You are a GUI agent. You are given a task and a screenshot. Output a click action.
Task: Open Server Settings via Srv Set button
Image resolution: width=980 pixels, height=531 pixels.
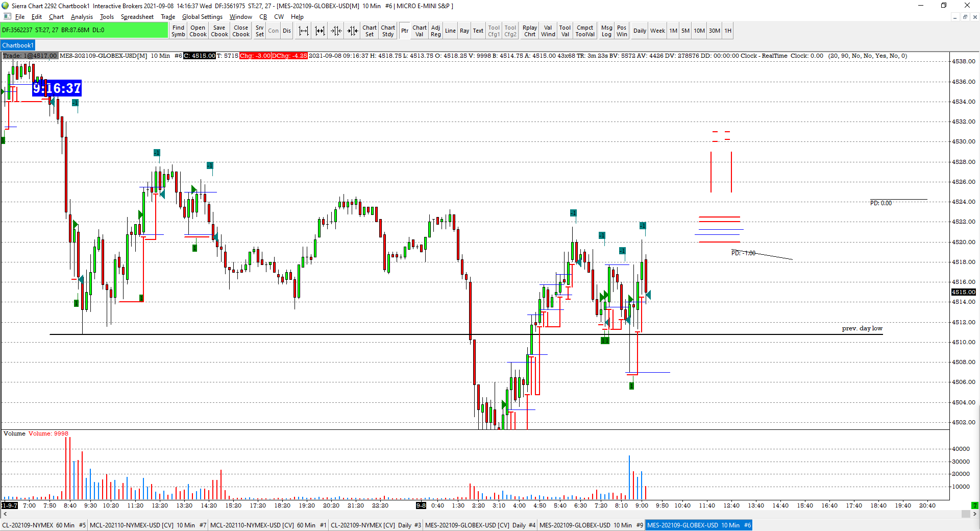pyautogui.click(x=260, y=31)
